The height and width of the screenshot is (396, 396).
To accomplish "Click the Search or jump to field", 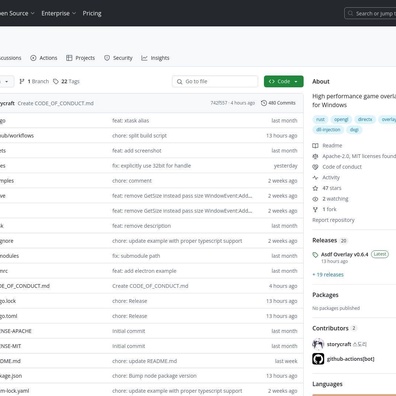I will tap(370, 13).
